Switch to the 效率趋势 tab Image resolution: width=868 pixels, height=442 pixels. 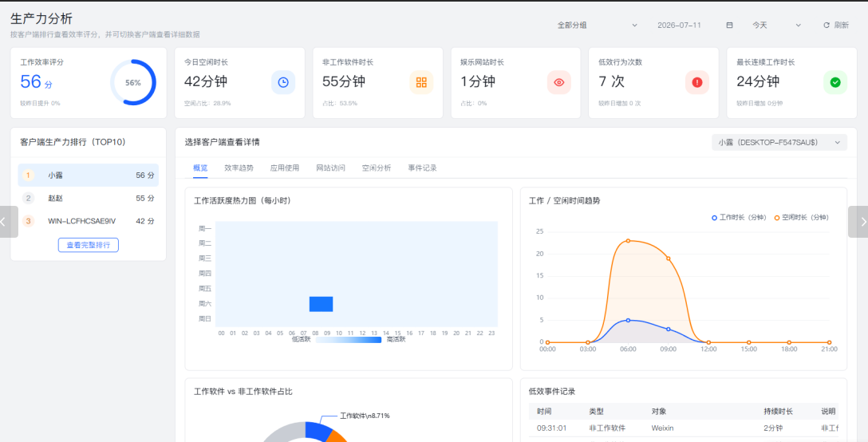239,168
